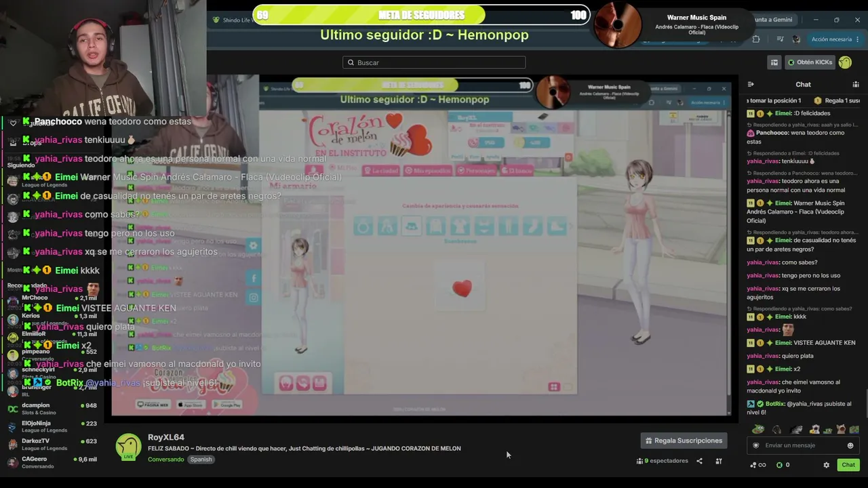The height and width of the screenshot is (488, 868).
Task: Open the user profile avatar menu
Action: 845,62
